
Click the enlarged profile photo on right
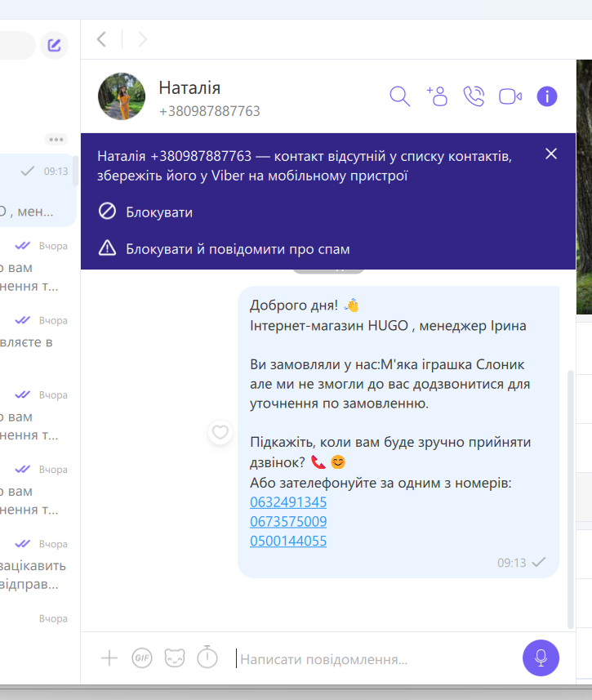pos(584,186)
